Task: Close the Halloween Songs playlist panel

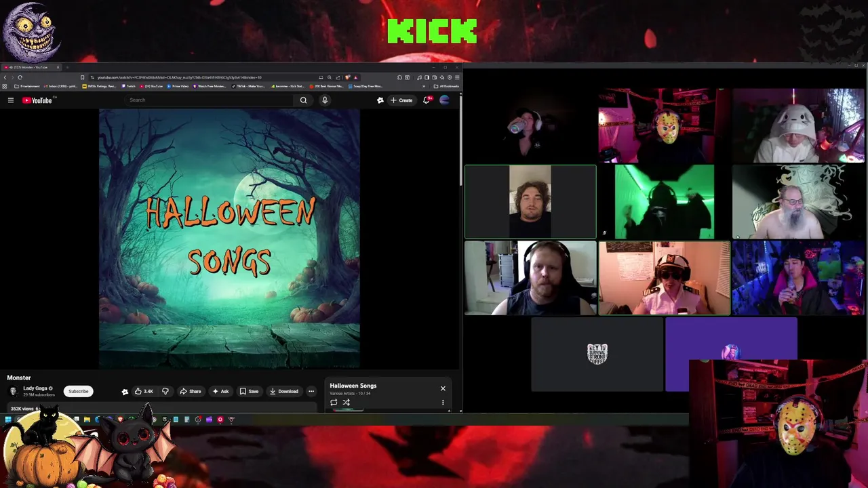Action: [443, 388]
